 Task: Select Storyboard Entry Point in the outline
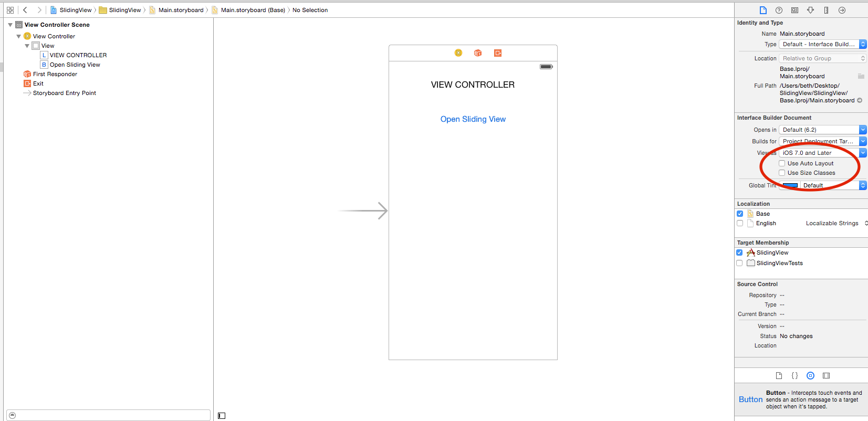pos(64,93)
